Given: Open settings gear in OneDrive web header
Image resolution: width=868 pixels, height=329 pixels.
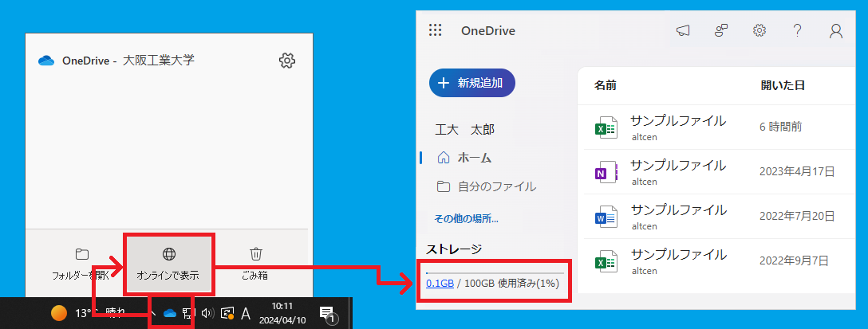Looking at the screenshot, I should coord(759,30).
